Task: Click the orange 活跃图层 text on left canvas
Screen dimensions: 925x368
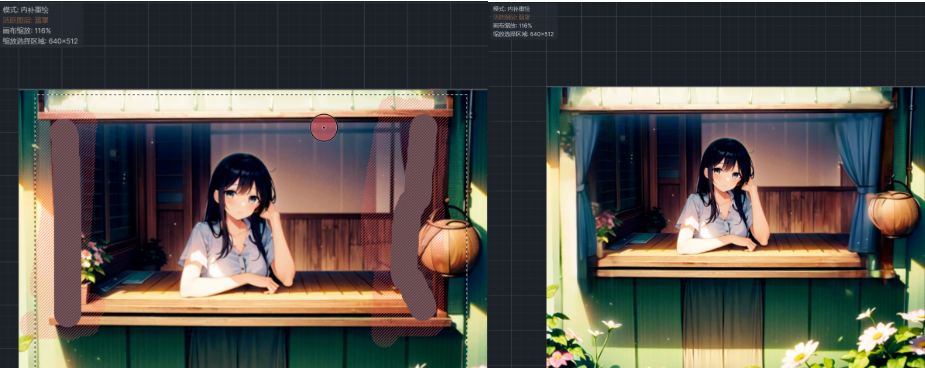Action: point(26,20)
